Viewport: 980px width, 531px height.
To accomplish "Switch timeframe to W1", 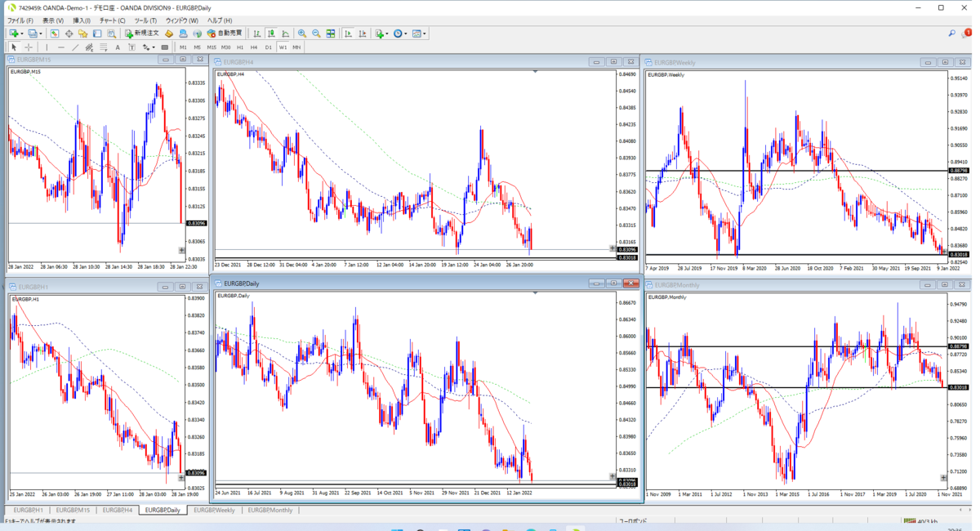I will 283,47.
